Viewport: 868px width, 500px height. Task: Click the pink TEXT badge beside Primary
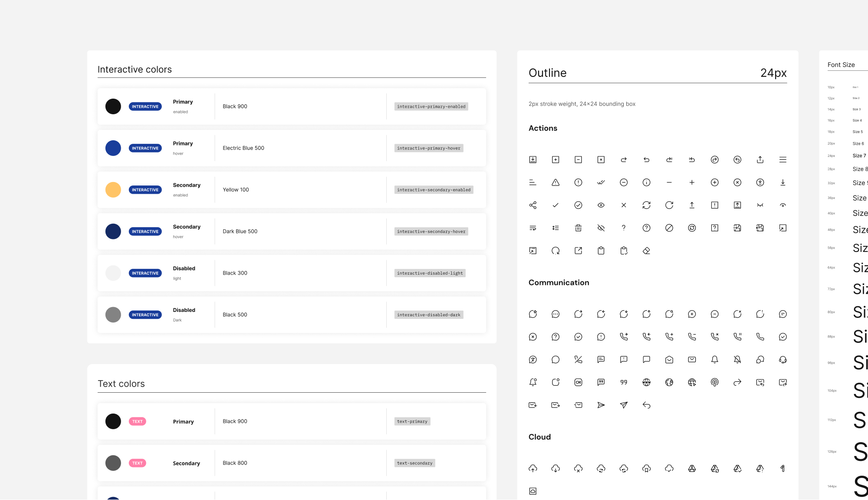(137, 421)
